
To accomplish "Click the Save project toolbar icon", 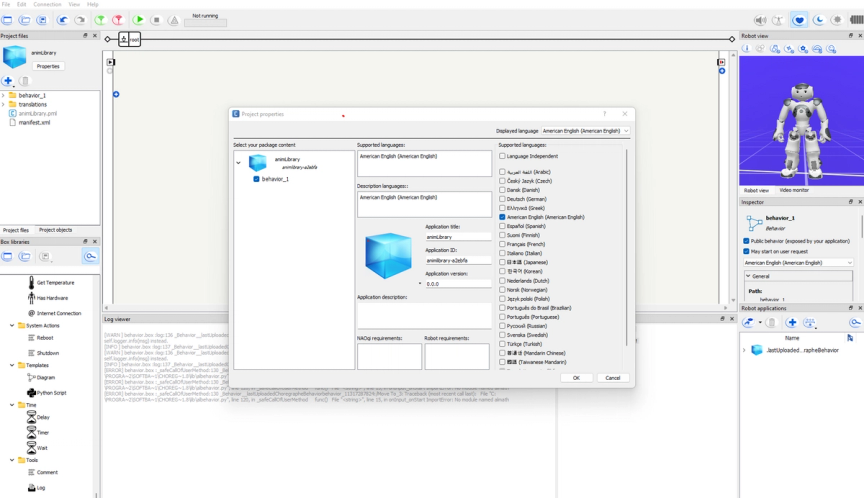I will pos(42,20).
